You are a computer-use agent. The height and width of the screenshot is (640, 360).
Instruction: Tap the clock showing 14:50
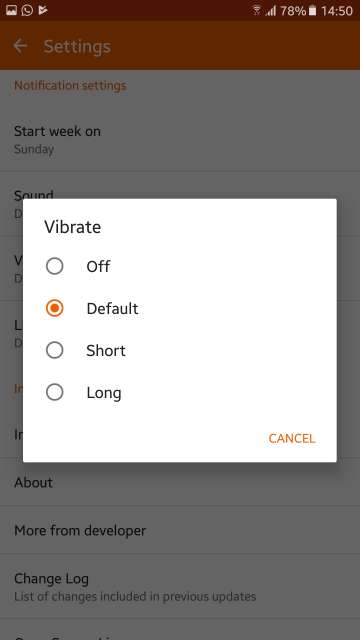tap(337, 11)
